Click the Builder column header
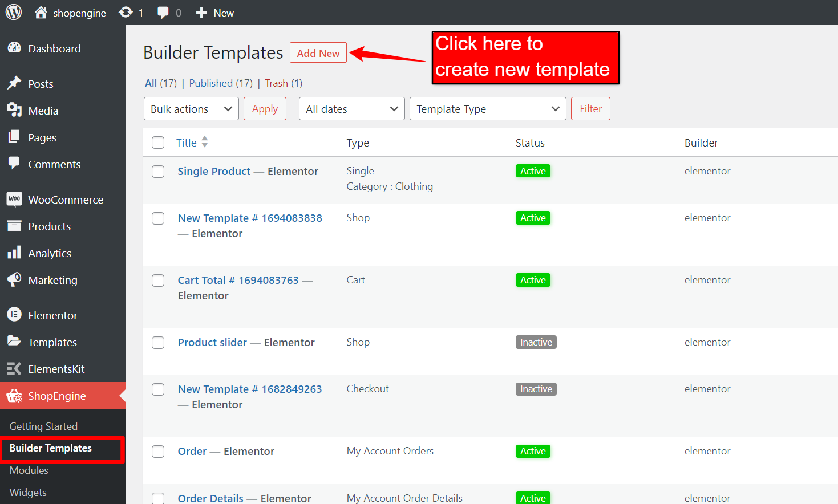Image resolution: width=838 pixels, height=504 pixels. click(x=701, y=143)
